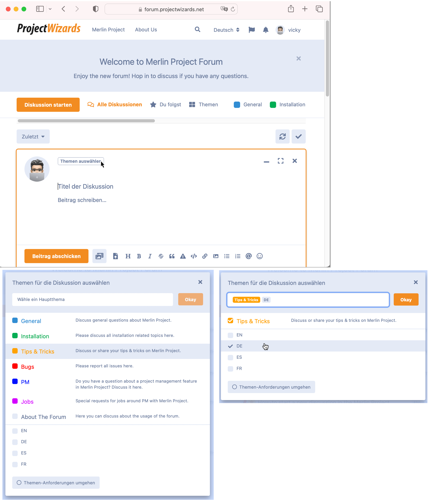Toggle italic formatting in composer
This screenshot has width=428, height=504.
(x=150, y=256)
